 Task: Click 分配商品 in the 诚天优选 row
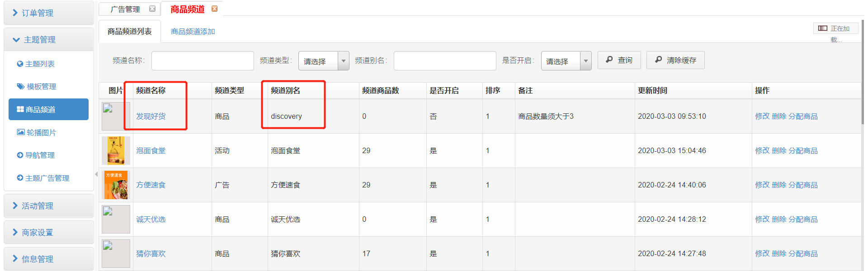point(803,220)
